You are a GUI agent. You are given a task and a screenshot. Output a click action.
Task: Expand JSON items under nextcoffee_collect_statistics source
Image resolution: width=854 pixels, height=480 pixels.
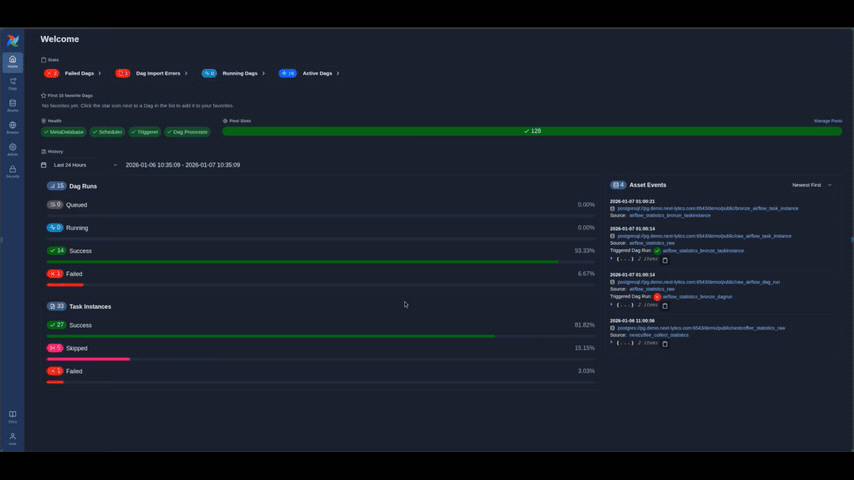click(x=612, y=343)
